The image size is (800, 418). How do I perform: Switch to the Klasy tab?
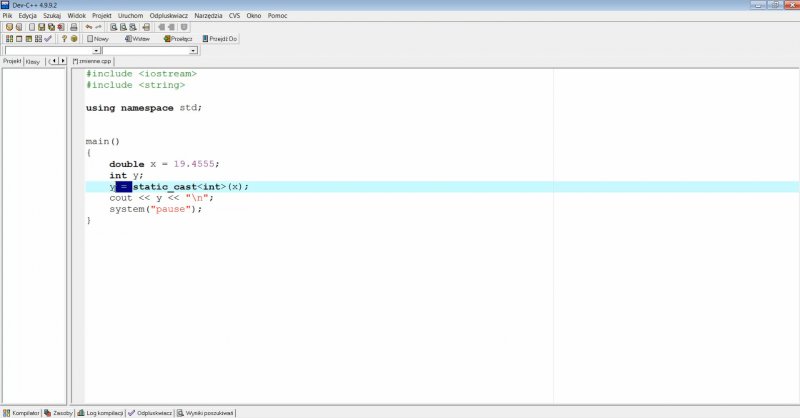pos(33,61)
